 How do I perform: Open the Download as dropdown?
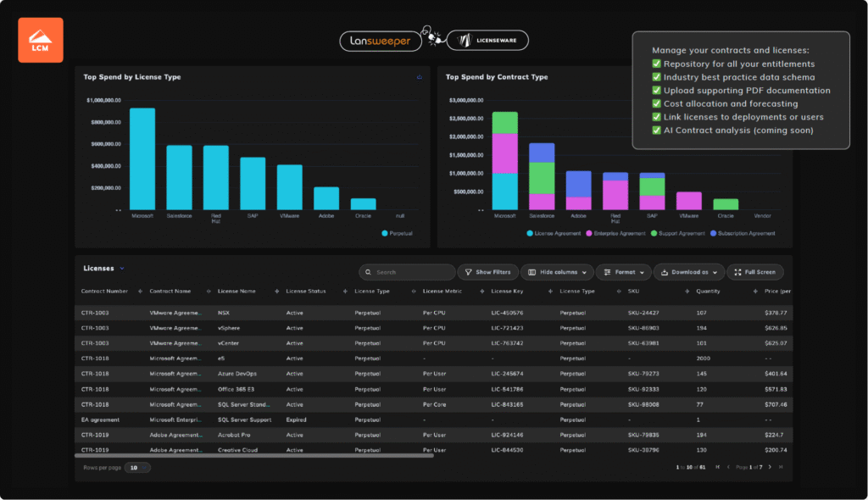tap(689, 272)
